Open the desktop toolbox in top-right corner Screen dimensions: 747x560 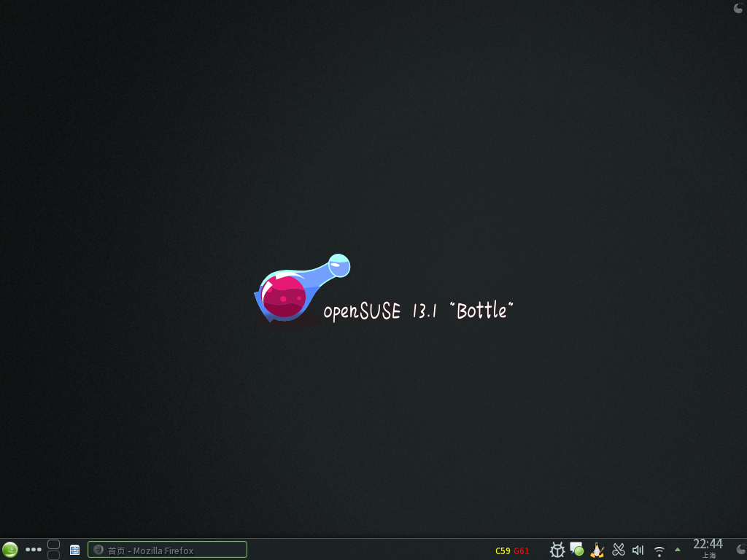tap(738, 8)
